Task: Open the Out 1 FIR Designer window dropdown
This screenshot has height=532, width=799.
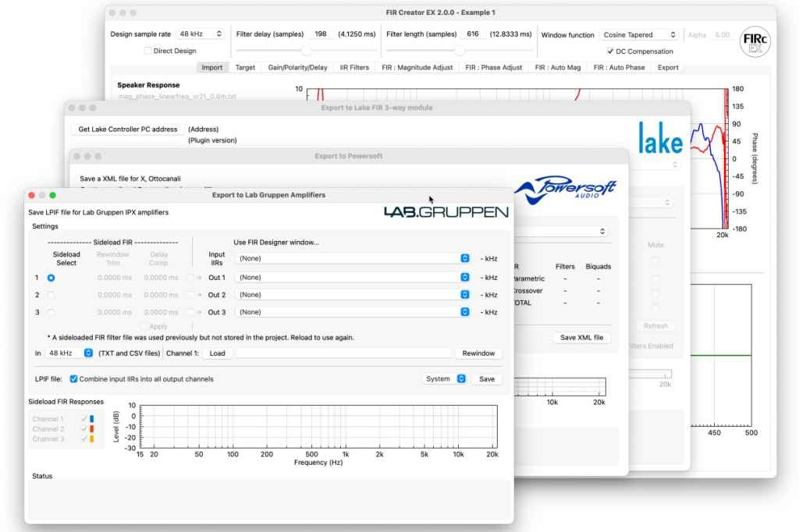Action: coord(353,277)
